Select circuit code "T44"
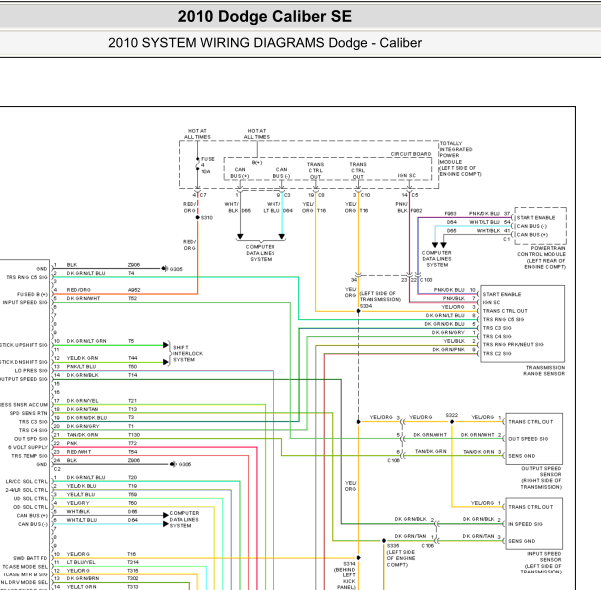 pyautogui.click(x=132, y=358)
